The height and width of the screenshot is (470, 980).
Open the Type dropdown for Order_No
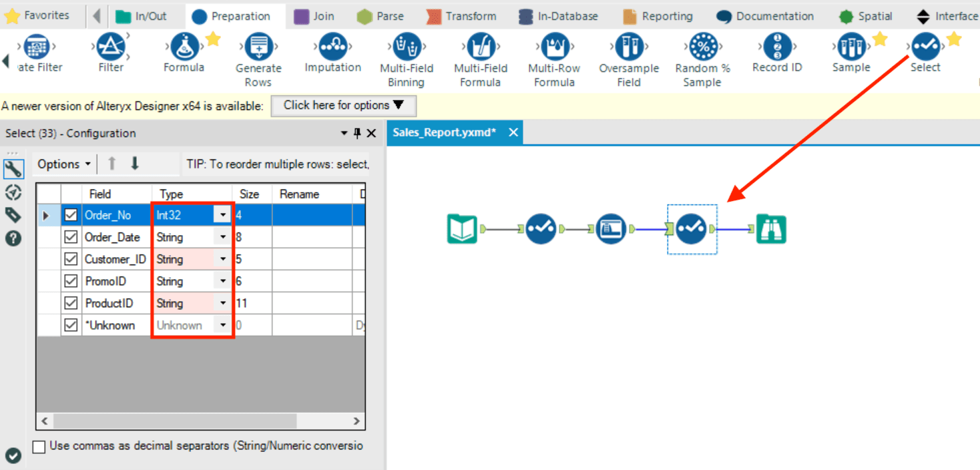(222, 214)
